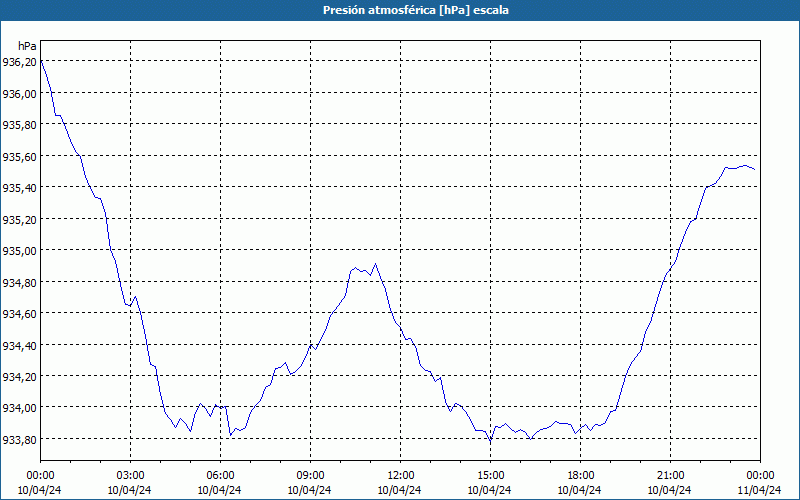Select the 'hPa' unit label on the axis
Viewport: 800px width, 500px height.
click(28, 46)
